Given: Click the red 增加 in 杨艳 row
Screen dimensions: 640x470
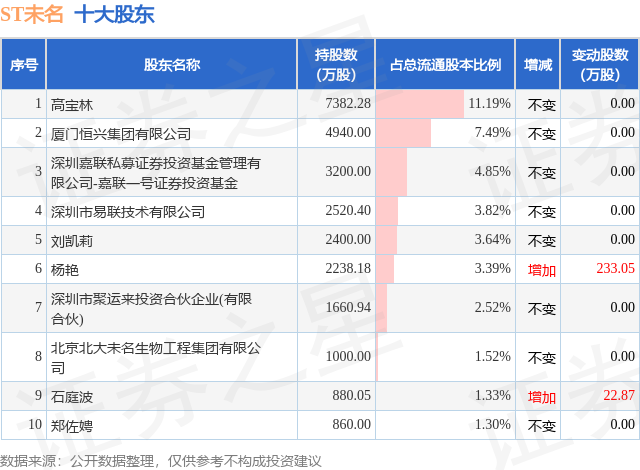Looking at the screenshot, I should [542, 270].
